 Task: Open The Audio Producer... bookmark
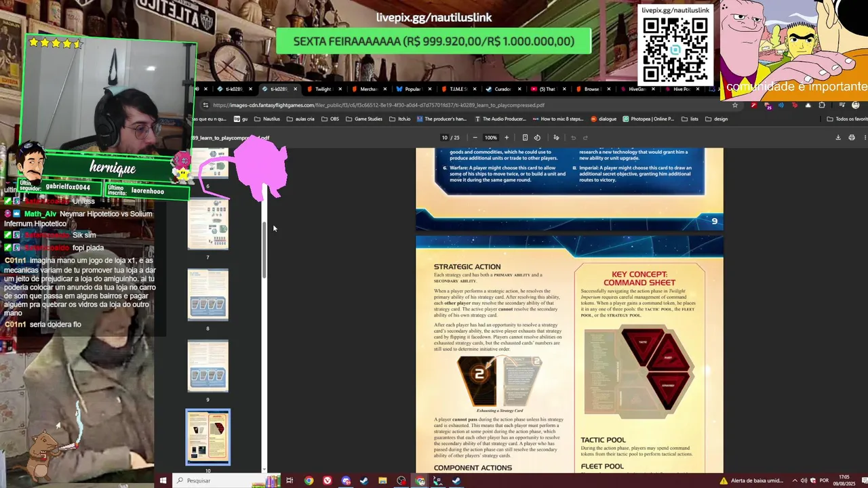point(500,119)
